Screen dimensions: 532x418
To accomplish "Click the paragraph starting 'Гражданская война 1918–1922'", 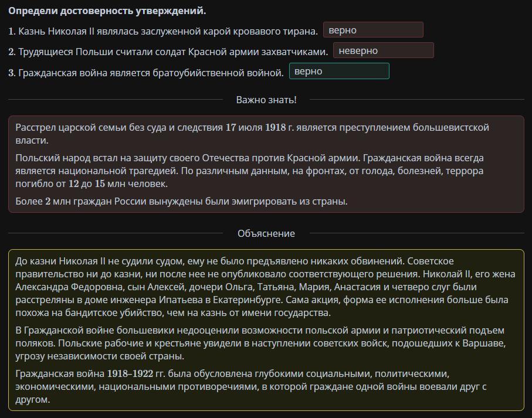I will 251,386.
